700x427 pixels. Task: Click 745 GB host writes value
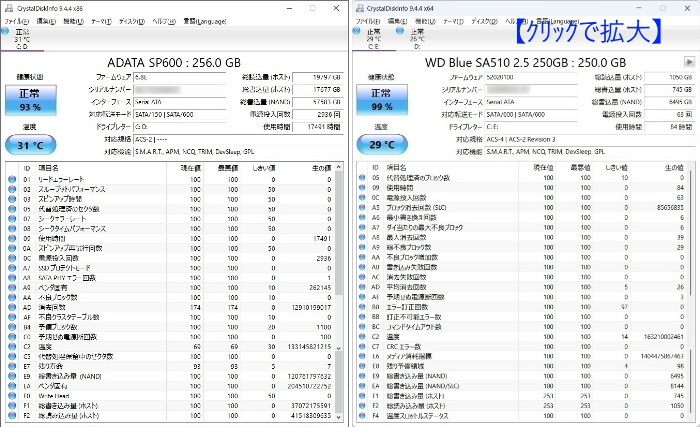click(670, 90)
